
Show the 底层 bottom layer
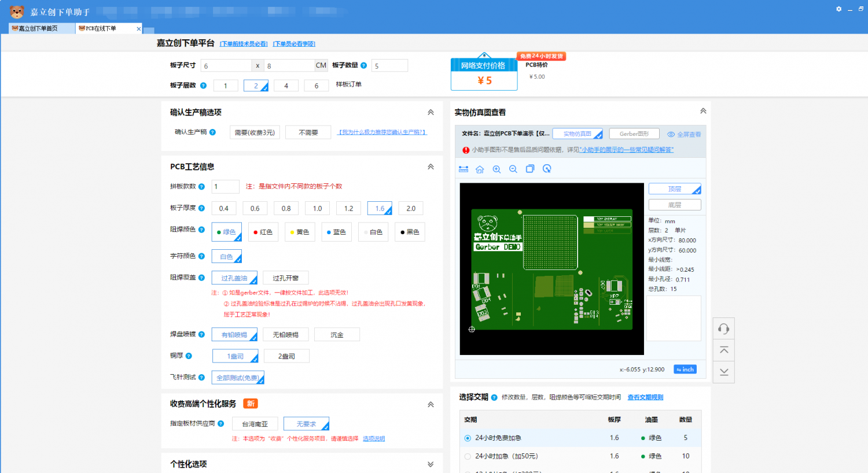coord(675,205)
